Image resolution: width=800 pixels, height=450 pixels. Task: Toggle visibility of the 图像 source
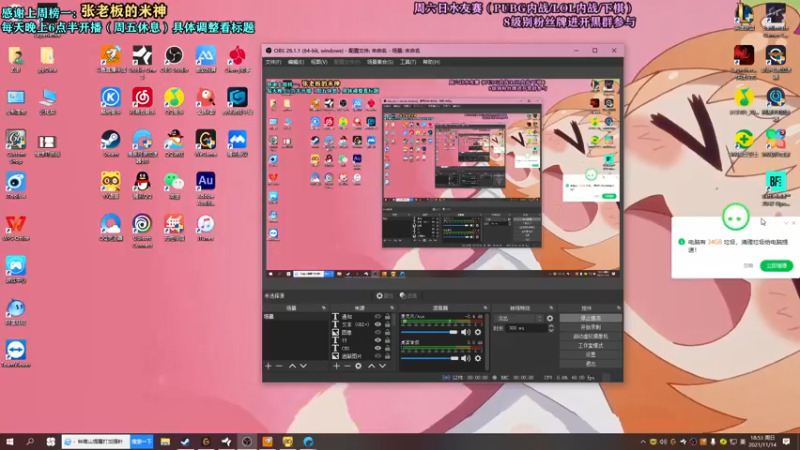point(378,332)
